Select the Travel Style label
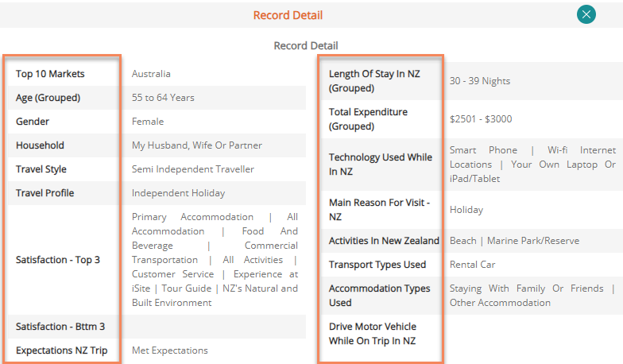Screen dimensions: 623x364 pos(41,169)
